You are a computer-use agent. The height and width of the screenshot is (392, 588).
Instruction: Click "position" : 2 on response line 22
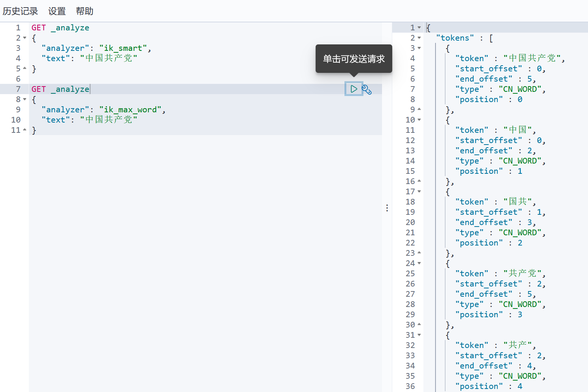pyautogui.click(x=489, y=243)
